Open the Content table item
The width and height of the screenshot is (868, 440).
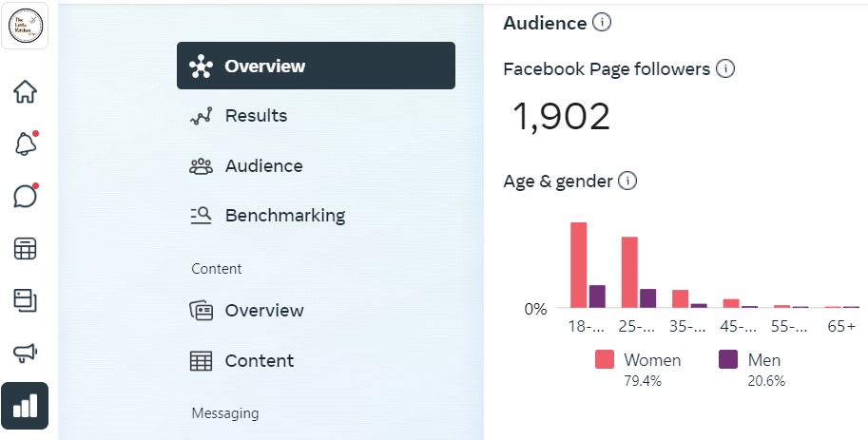click(259, 361)
